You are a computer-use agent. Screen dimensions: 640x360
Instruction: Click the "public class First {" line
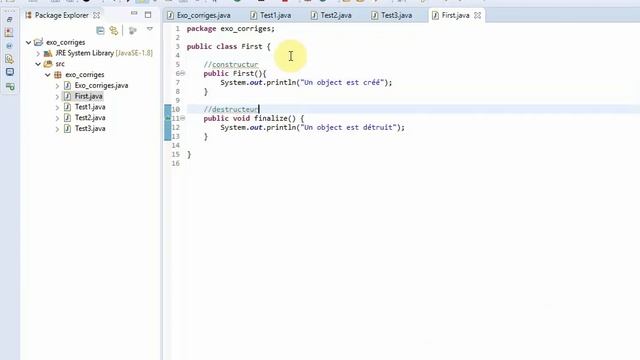click(x=229, y=47)
